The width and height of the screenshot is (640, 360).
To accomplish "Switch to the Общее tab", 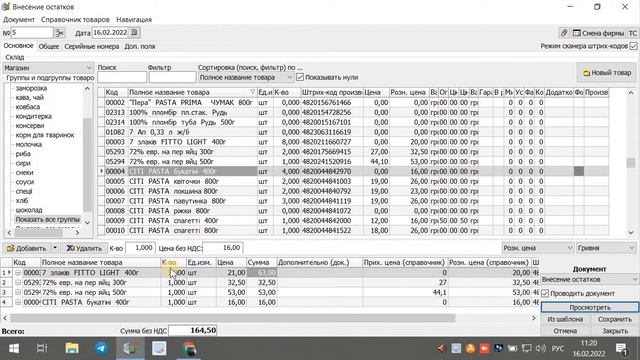I will (x=49, y=47).
